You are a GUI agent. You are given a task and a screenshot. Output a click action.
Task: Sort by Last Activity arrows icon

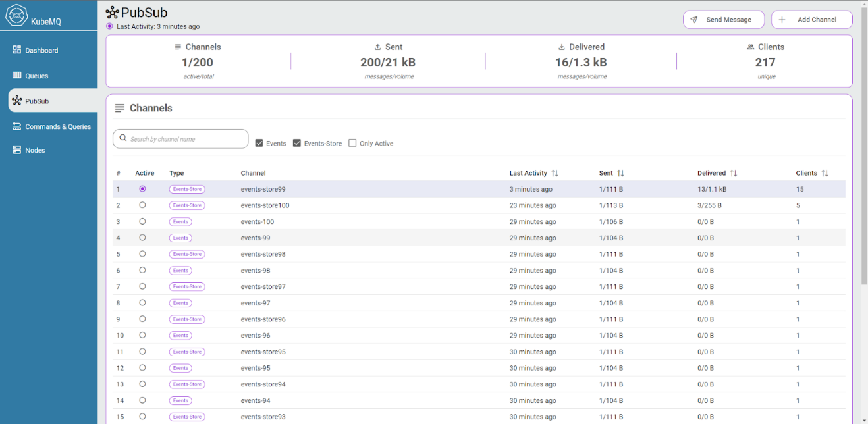coord(555,173)
